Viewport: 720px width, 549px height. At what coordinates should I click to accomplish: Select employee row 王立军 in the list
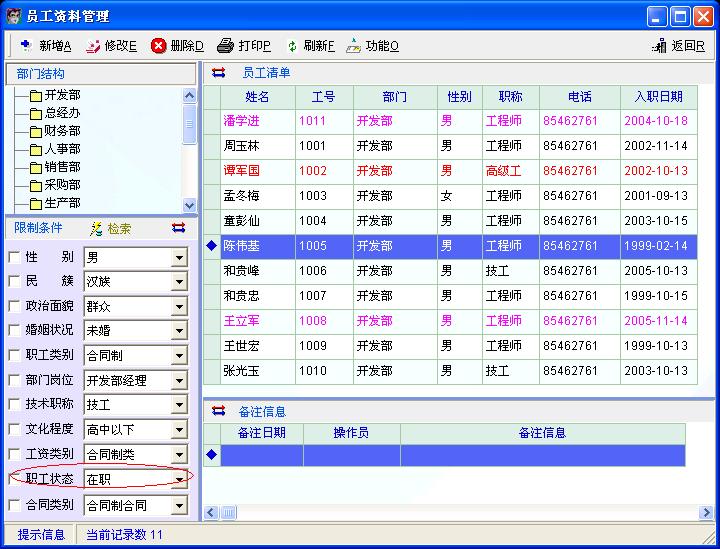241,321
